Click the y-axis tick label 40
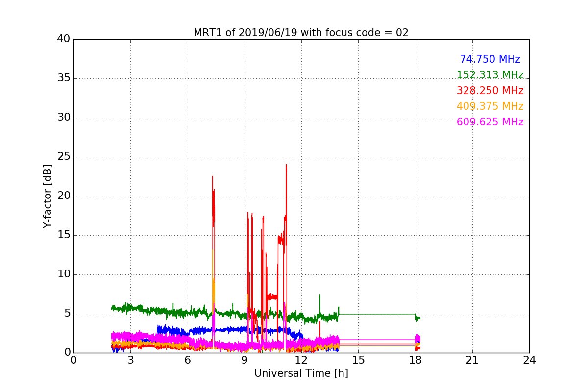The height and width of the screenshot is (392, 588). (x=63, y=39)
